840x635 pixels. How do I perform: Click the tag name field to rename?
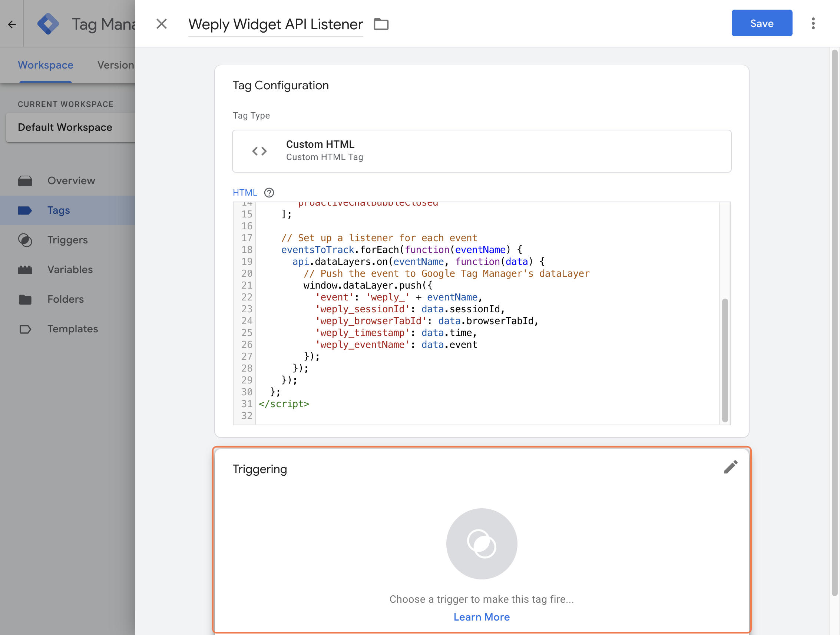275,24
